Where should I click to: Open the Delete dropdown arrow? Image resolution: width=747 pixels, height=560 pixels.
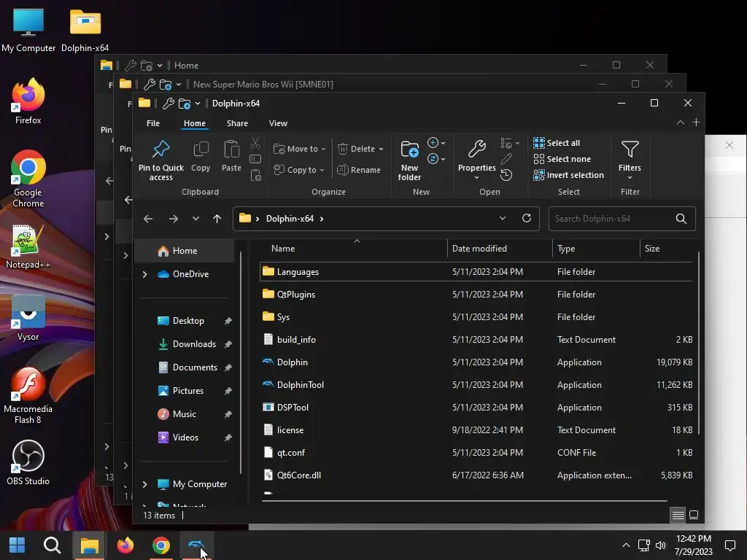tap(381, 149)
